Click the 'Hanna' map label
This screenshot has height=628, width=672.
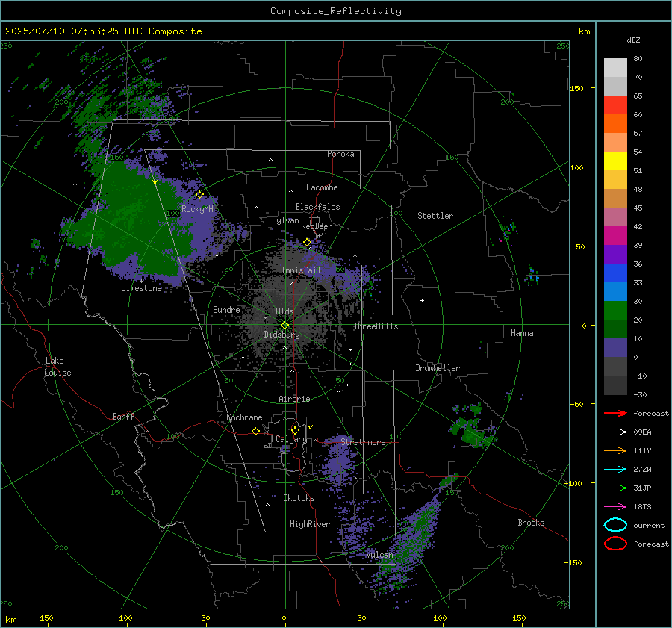tap(522, 333)
